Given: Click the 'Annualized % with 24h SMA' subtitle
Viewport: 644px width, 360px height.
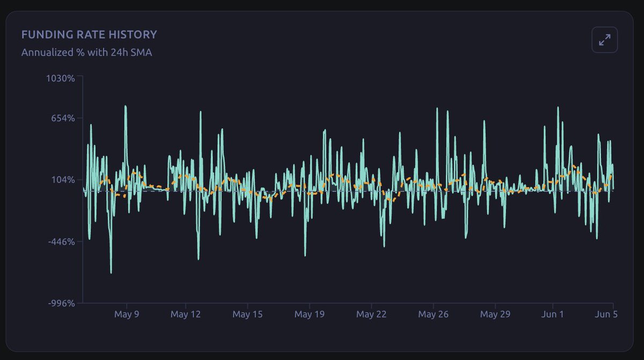Looking at the screenshot, I should point(86,53).
